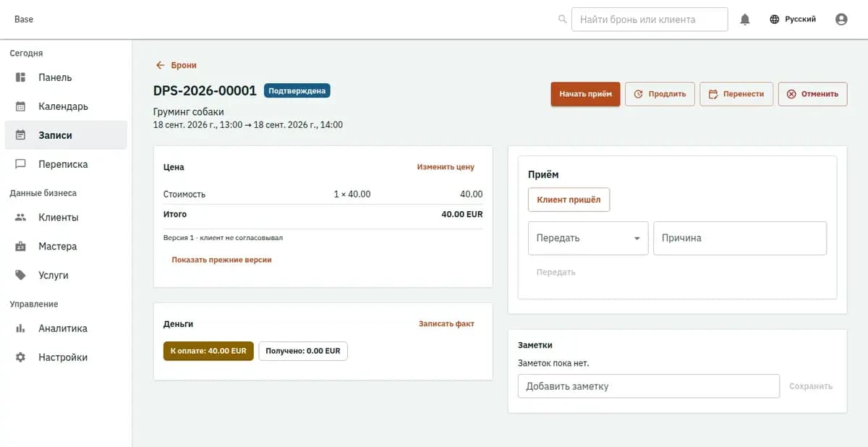Expand the Передать dropdown
This screenshot has width=868, height=447.
point(588,238)
